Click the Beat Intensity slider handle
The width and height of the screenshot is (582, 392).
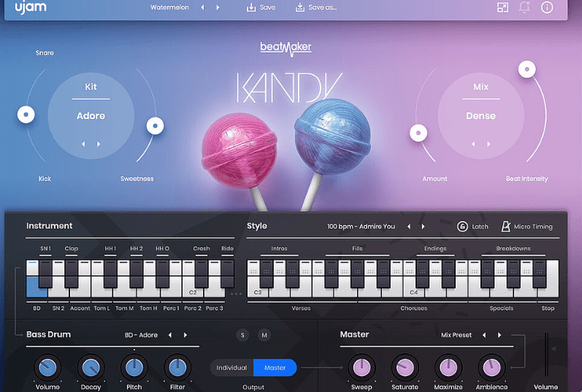click(x=527, y=69)
